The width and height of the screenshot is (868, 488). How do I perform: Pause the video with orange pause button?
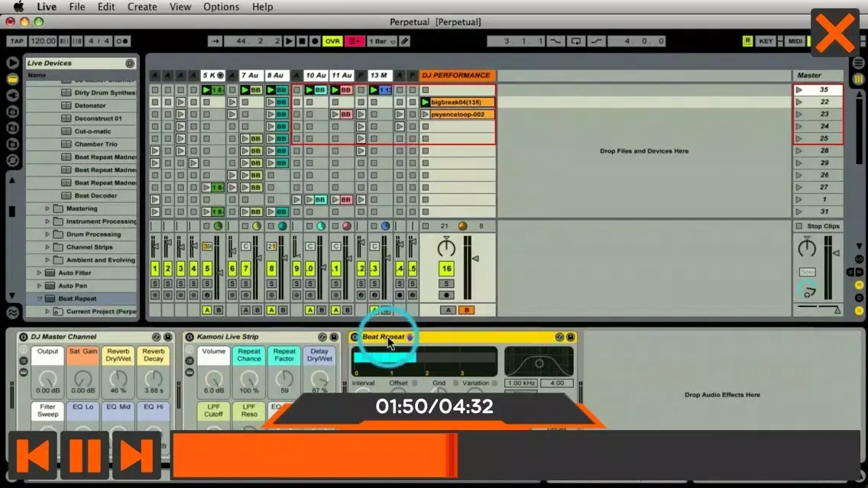point(85,456)
